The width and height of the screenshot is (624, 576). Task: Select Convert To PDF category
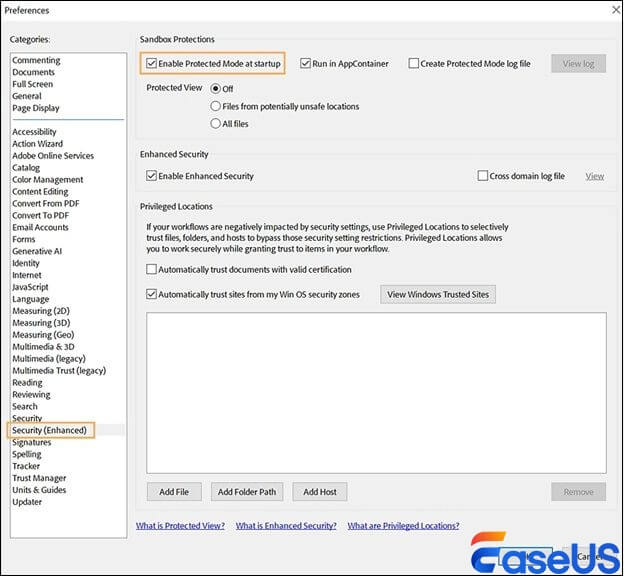[x=40, y=215]
